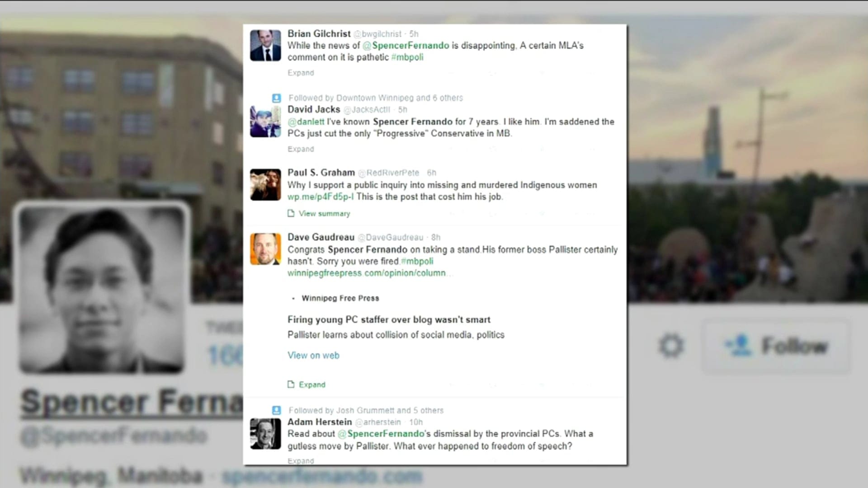Open the @DaveGaudreau handle
This screenshot has height=488, width=868.
391,238
